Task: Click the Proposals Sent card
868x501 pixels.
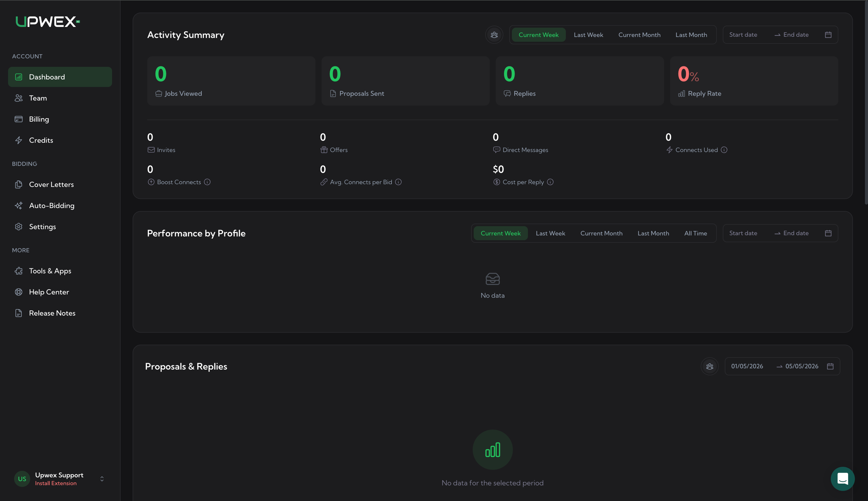Action: tap(405, 81)
